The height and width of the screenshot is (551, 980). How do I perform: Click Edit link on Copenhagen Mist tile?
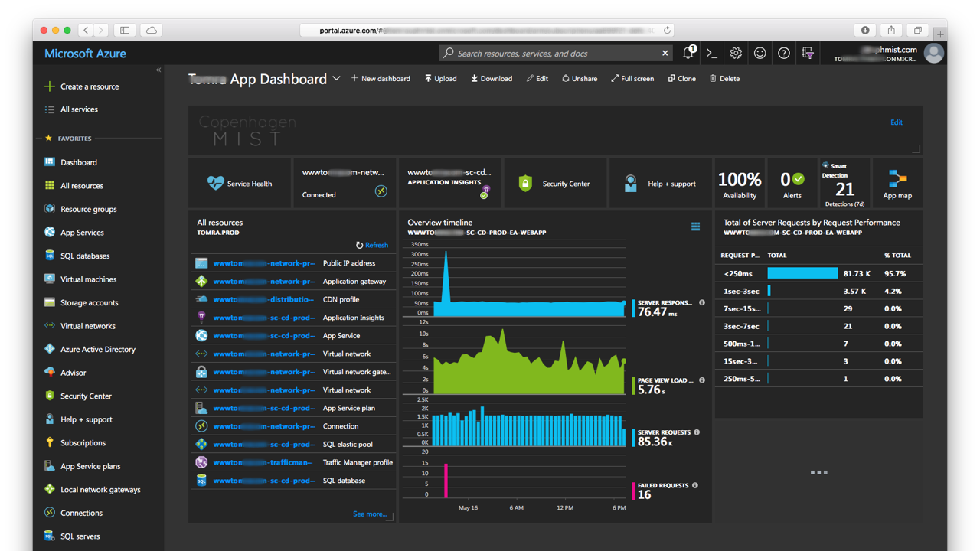coord(897,122)
